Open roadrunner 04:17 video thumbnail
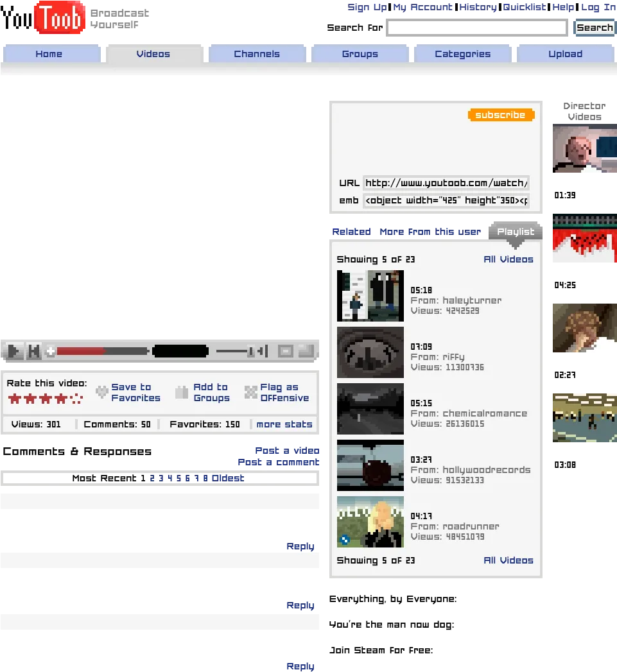The image size is (617, 672). coord(370,522)
